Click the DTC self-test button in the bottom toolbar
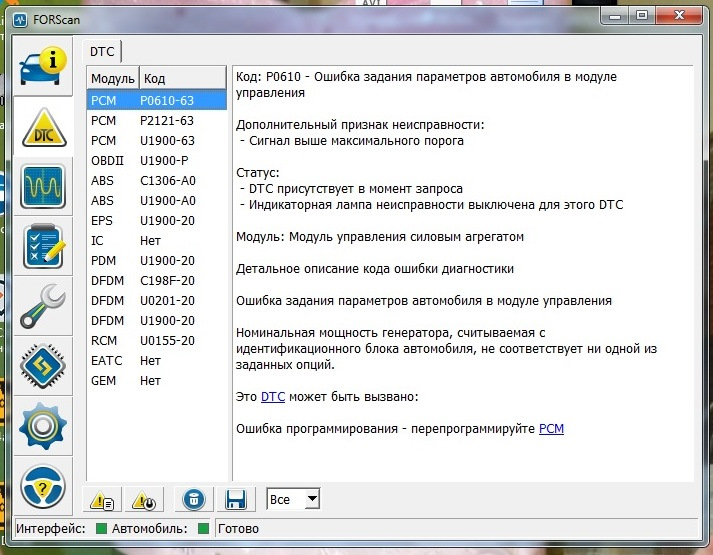The width and height of the screenshot is (713, 555). (144, 500)
